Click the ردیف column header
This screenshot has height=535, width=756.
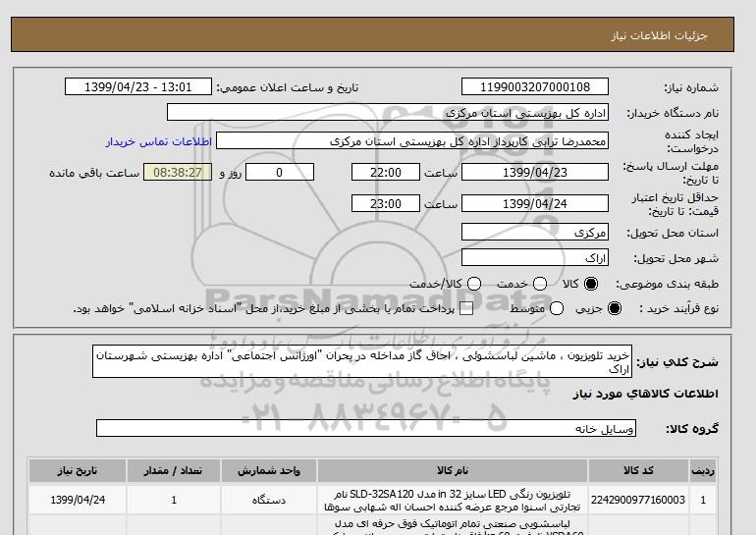coord(703,470)
